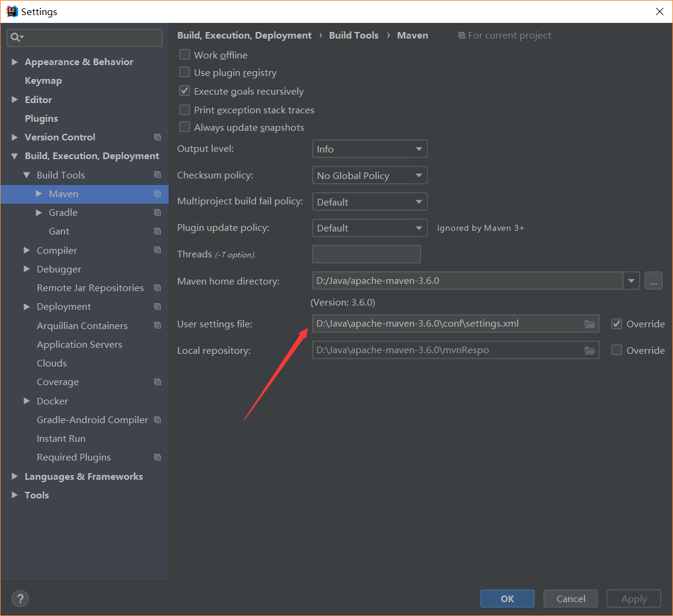This screenshot has width=673, height=616.
Task: Open help with the question mark button
Action: pyautogui.click(x=20, y=599)
